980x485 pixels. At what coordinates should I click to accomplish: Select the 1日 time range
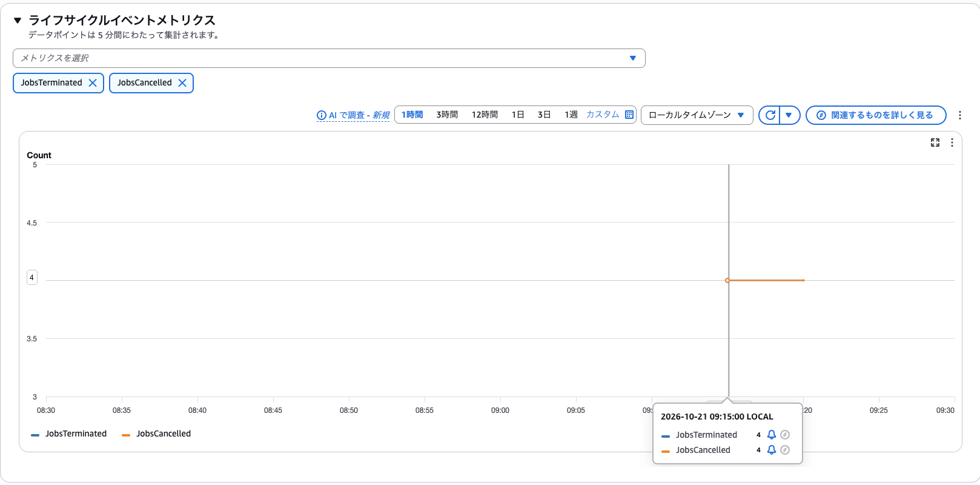pos(518,115)
